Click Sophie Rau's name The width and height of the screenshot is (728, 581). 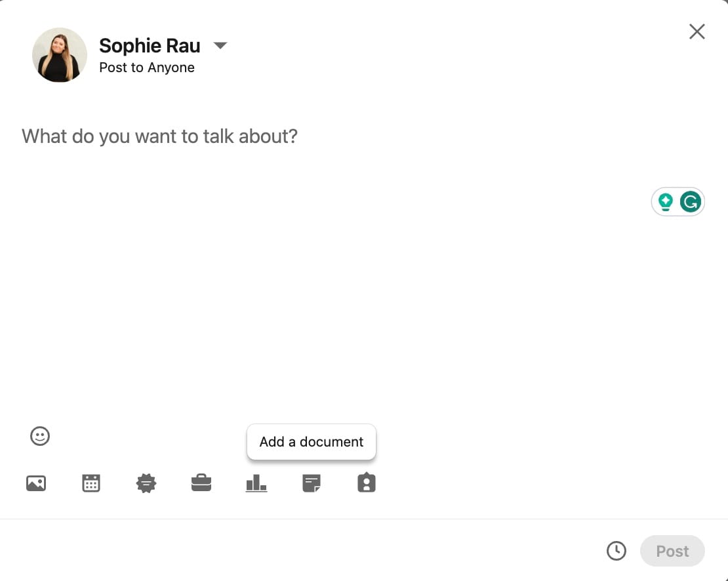pos(149,45)
